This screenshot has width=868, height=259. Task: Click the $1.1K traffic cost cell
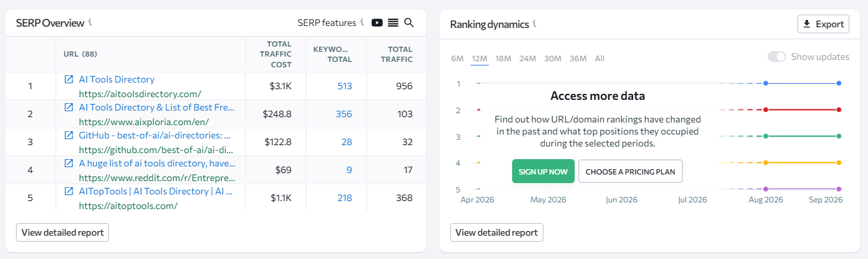click(x=281, y=198)
